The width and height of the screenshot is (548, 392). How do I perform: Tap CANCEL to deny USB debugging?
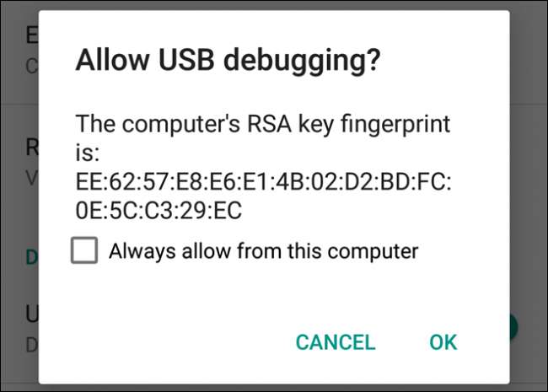pyautogui.click(x=335, y=342)
